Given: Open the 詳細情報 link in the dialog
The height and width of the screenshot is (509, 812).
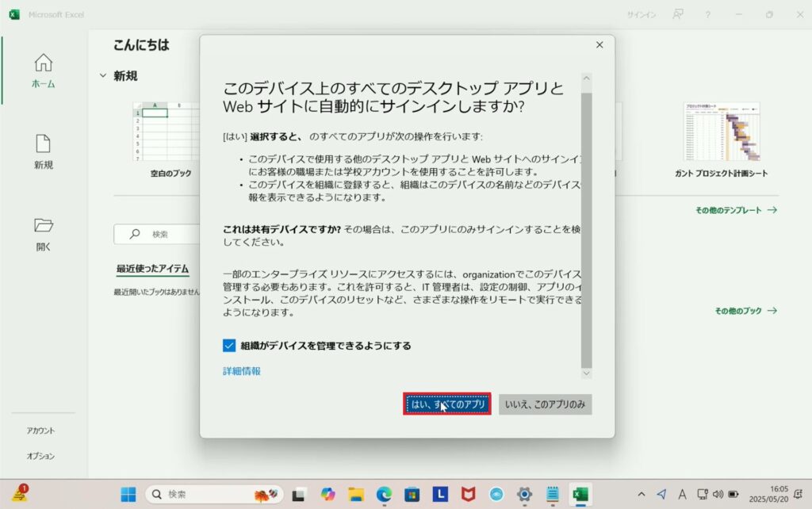Looking at the screenshot, I should [x=242, y=371].
